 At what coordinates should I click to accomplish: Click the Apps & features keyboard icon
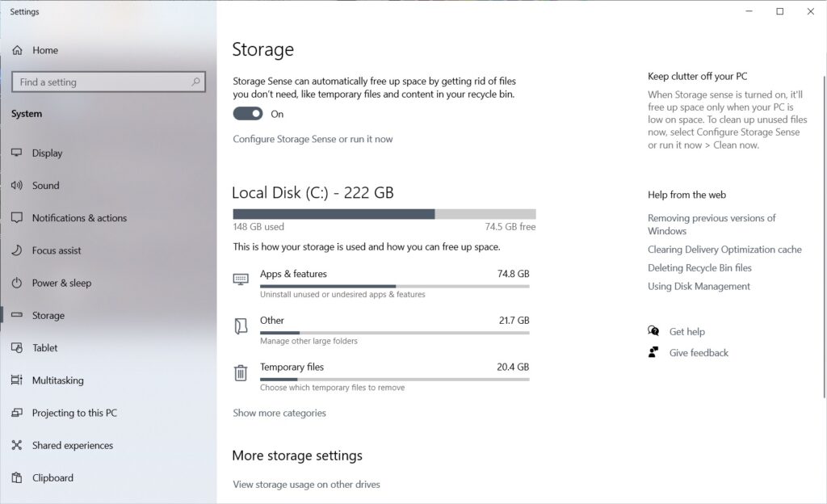point(241,279)
